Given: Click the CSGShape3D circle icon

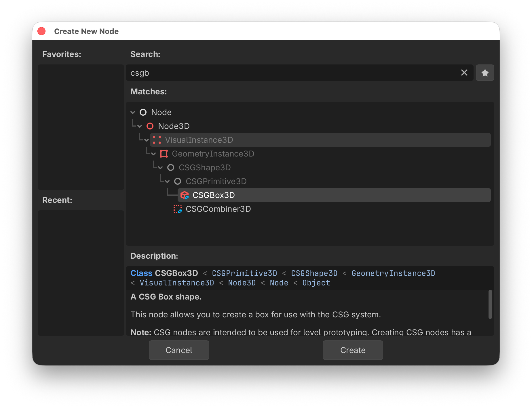Looking at the screenshot, I should click(171, 168).
